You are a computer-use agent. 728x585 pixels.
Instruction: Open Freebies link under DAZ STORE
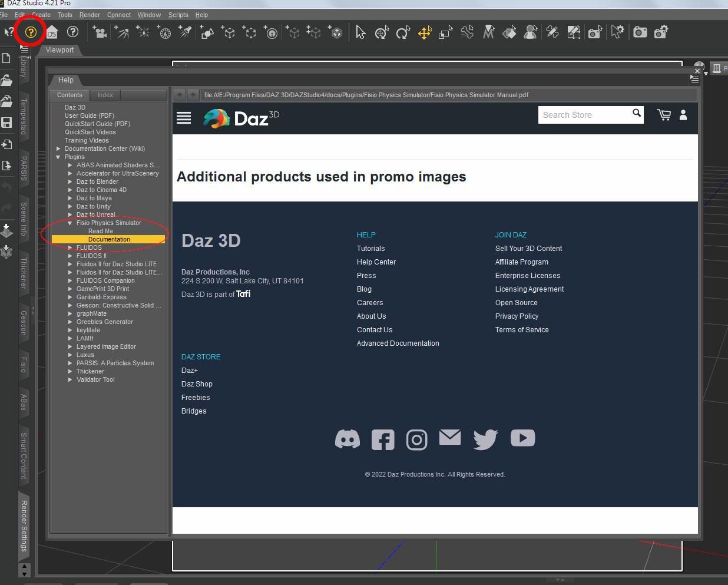click(196, 398)
